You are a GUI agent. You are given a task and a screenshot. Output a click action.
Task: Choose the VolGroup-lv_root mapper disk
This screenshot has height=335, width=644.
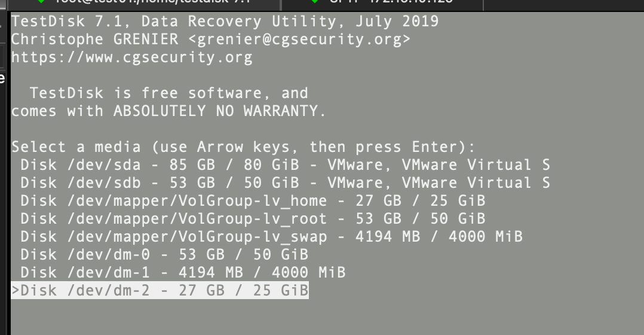252,219
